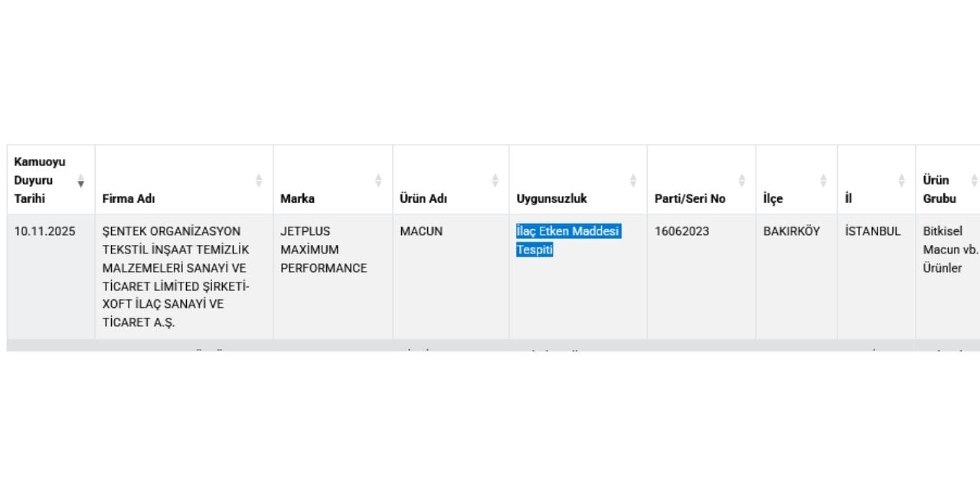Click the Parti/Seri No header label
Screen dimensions: 980x490
coord(690,199)
